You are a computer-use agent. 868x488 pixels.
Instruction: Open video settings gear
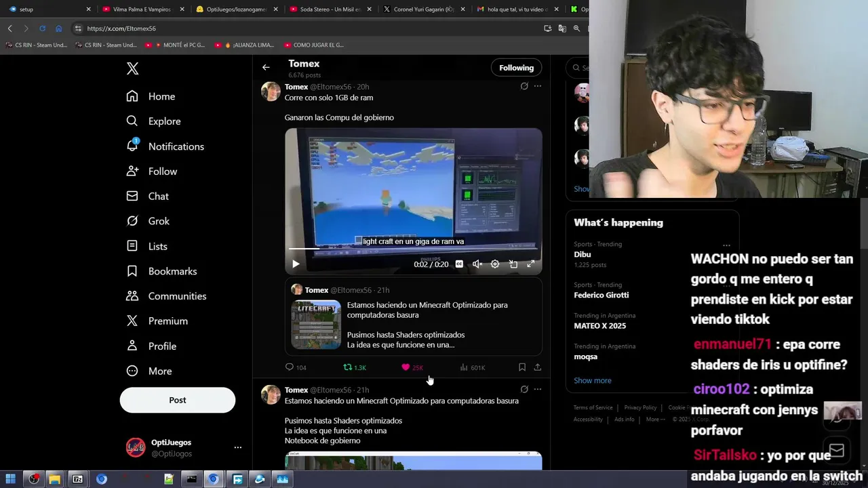pyautogui.click(x=495, y=264)
